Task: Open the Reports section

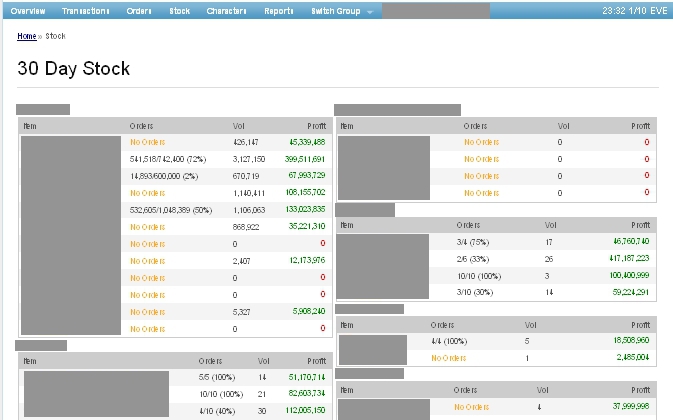Action: click(279, 11)
